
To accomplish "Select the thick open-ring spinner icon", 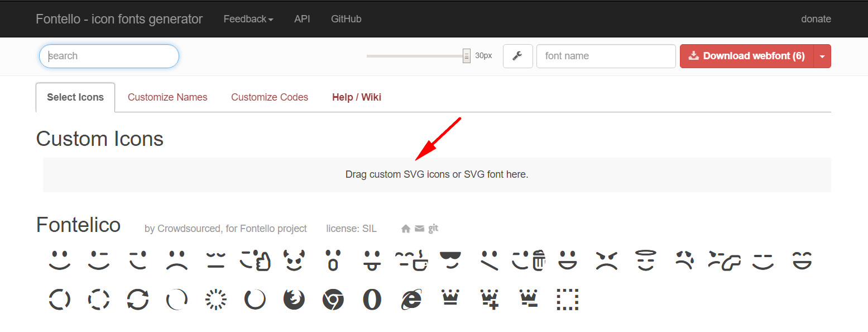I will [255, 300].
